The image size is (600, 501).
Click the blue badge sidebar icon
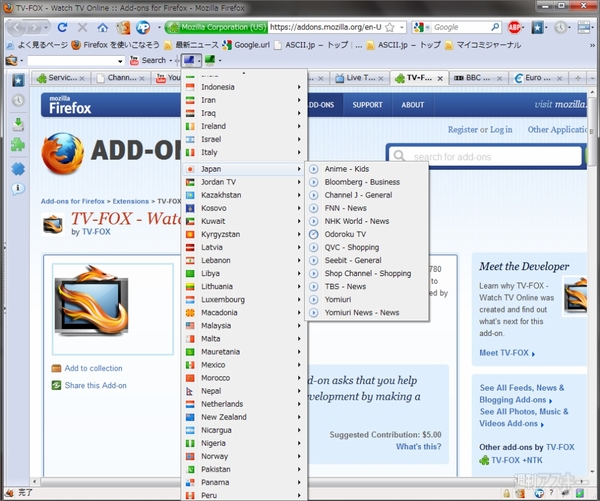18,169
